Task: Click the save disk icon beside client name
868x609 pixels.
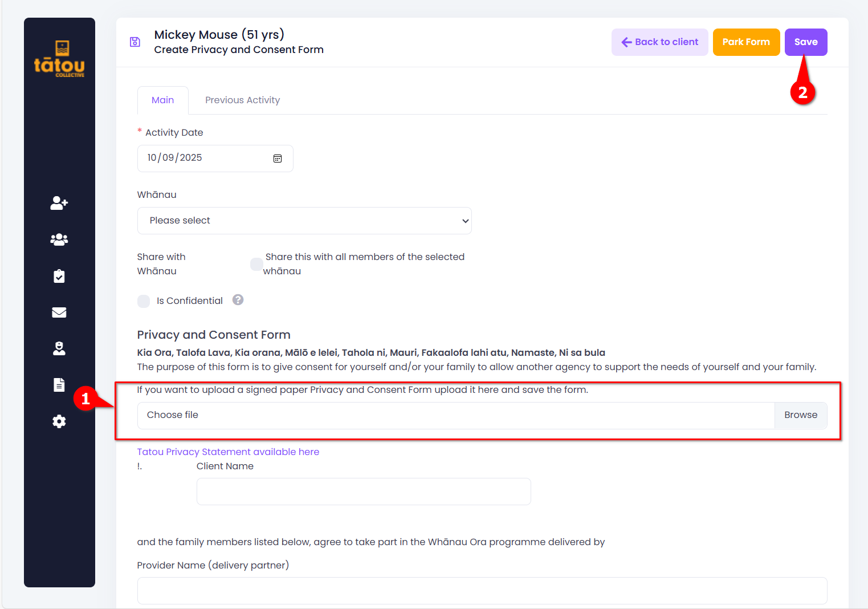Action: [x=135, y=42]
